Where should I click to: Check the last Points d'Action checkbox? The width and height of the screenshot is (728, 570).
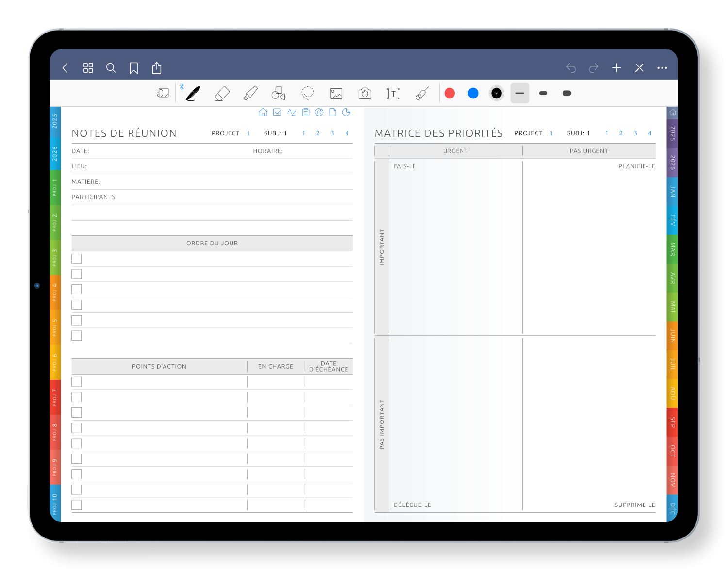pyautogui.click(x=77, y=505)
